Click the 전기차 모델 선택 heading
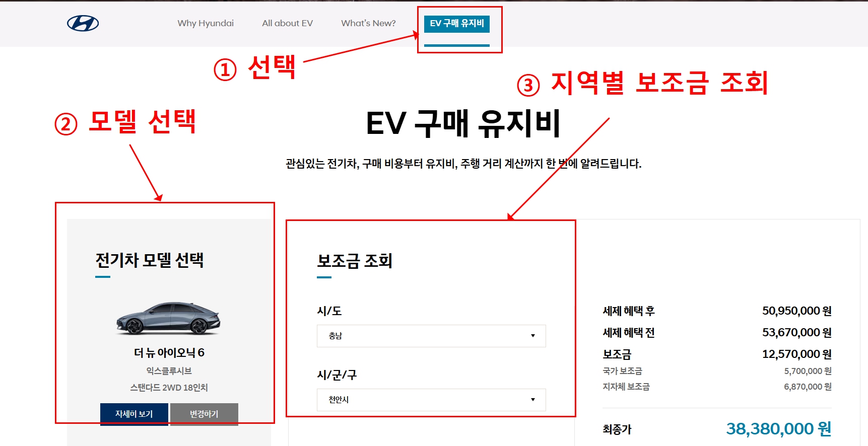Viewport: 868px width, 446px height. pos(150,260)
